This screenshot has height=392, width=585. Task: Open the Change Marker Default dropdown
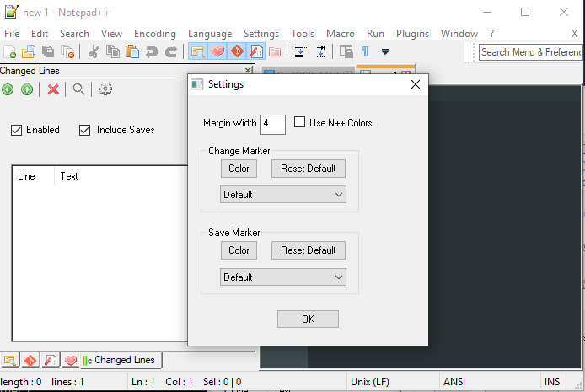click(283, 195)
